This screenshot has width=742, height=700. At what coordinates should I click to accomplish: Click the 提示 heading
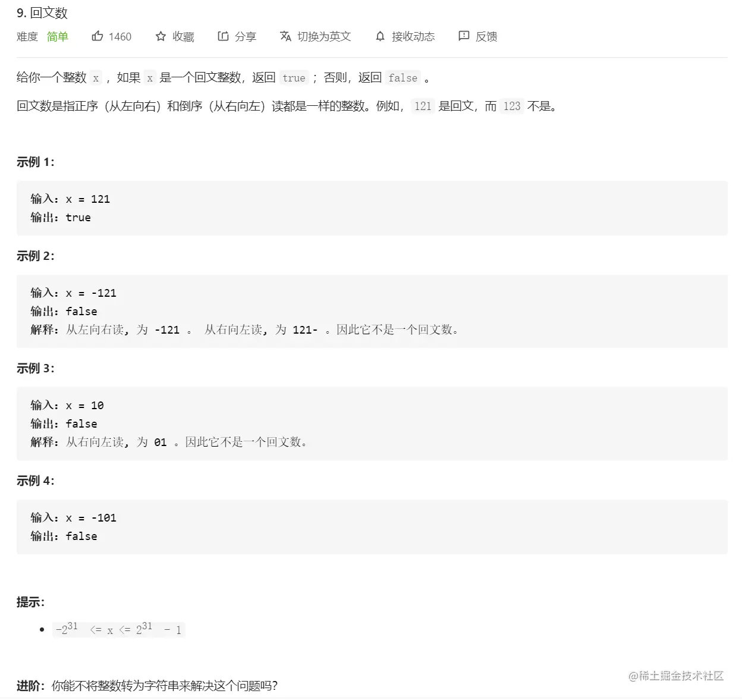(30, 602)
